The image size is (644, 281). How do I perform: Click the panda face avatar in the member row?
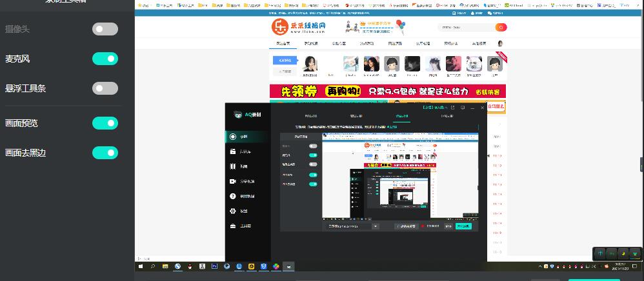(x=474, y=64)
